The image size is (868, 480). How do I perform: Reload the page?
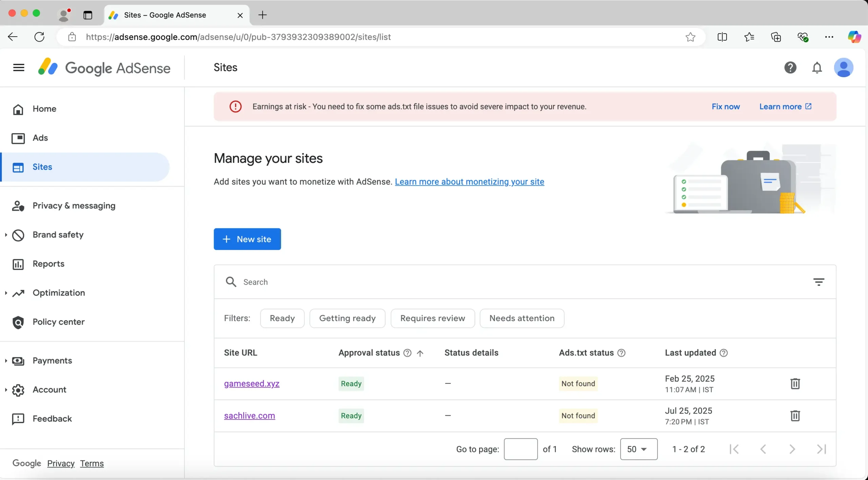[39, 37]
